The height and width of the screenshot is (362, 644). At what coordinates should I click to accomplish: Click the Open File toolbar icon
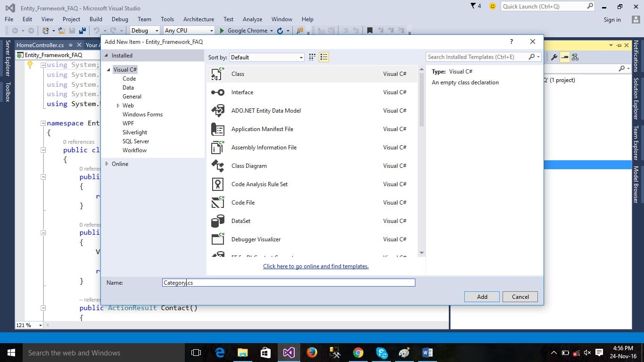pos(62,31)
